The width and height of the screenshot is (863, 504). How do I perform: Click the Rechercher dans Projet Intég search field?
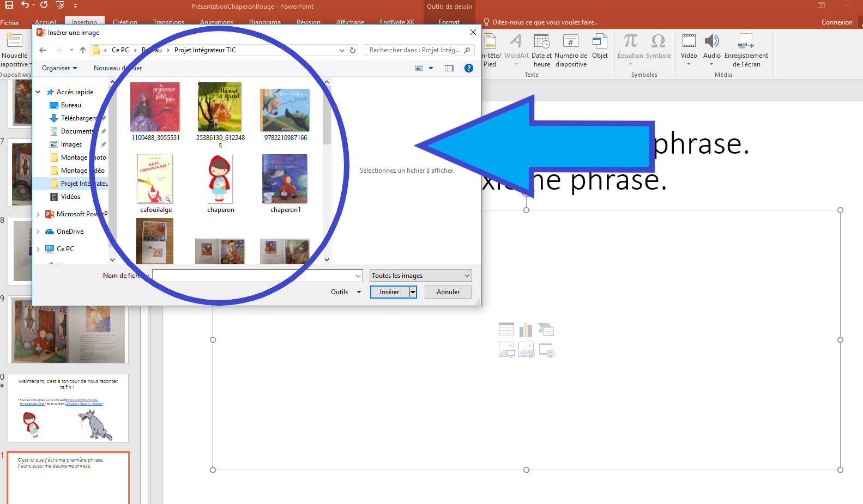(419, 50)
